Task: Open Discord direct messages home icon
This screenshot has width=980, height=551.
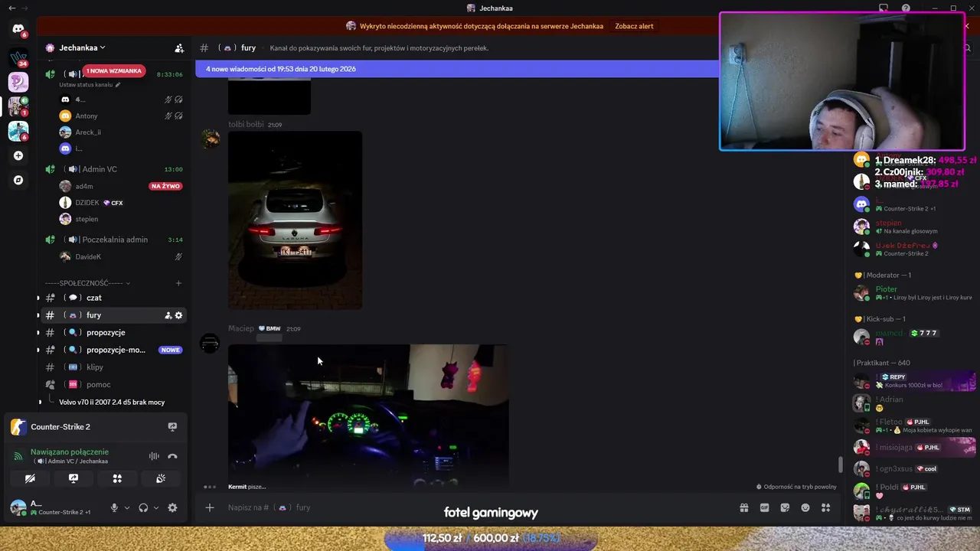Action: coord(18,29)
